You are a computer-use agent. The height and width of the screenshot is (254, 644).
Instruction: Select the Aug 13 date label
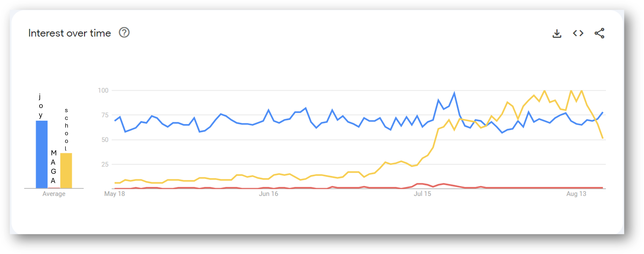pyautogui.click(x=576, y=194)
